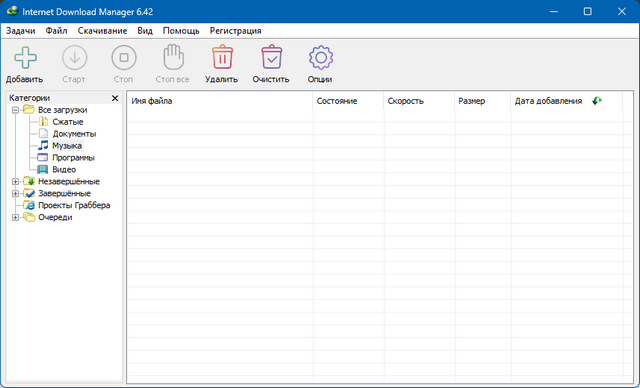Select the Все загрузки tree label
This screenshot has height=388, width=640.
tap(62, 110)
